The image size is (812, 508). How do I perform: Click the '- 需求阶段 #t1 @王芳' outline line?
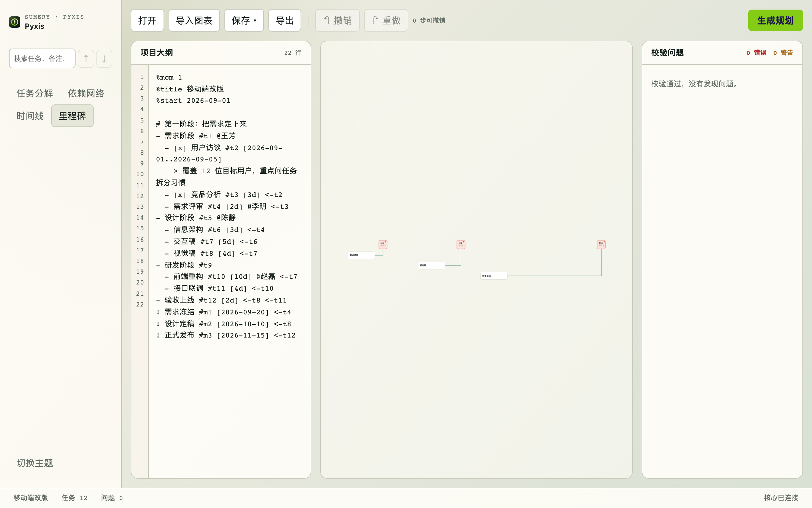click(196, 136)
